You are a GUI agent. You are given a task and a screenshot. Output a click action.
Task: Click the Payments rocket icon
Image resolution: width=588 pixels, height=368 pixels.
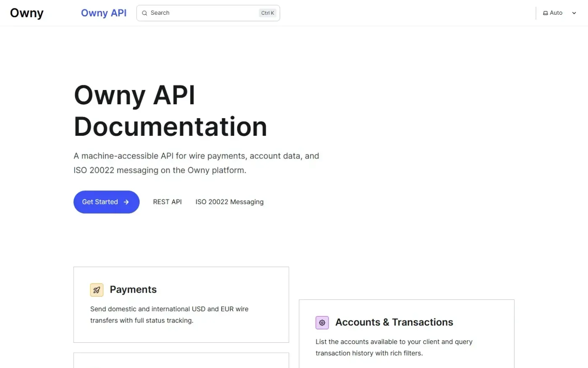pos(97,290)
